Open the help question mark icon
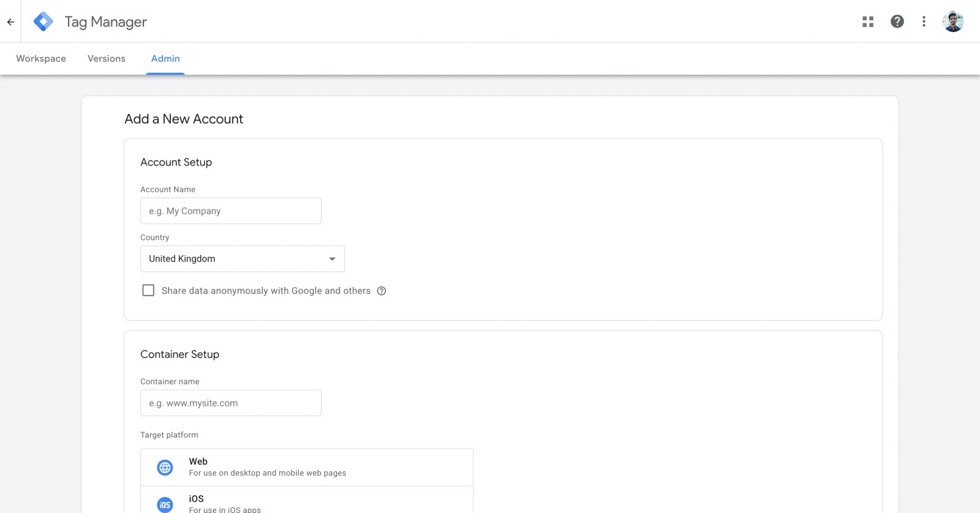The height and width of the screenshot is (513, 980). [897, 21]
